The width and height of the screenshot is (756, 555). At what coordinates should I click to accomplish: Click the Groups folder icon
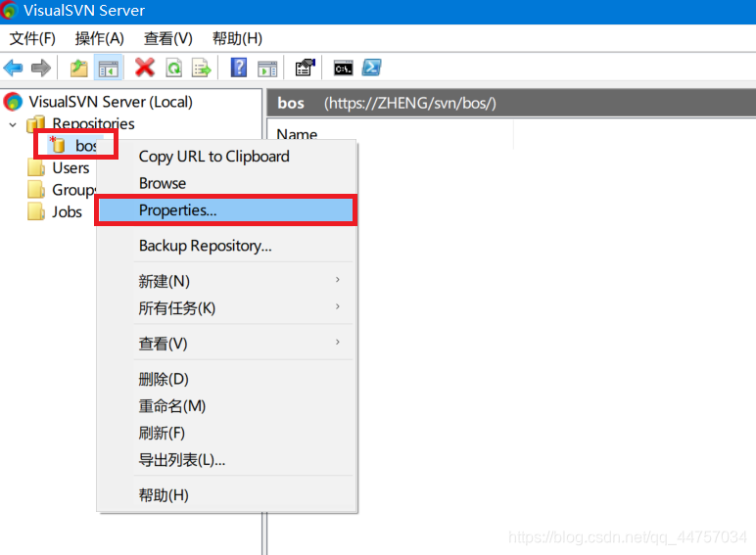(36, 190)
